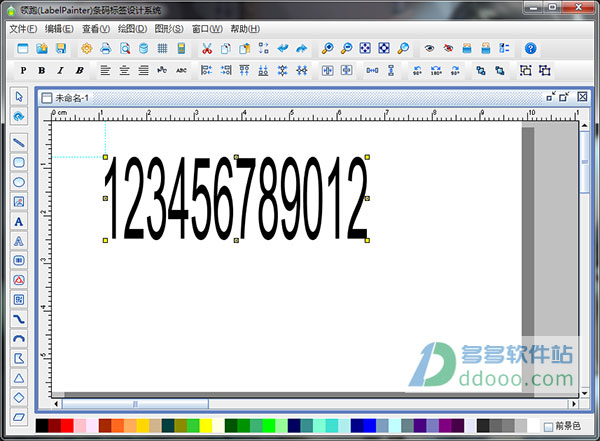The image size is (600, 441).
Task: Open the 查看(V) menu
Action: [96, 29]
